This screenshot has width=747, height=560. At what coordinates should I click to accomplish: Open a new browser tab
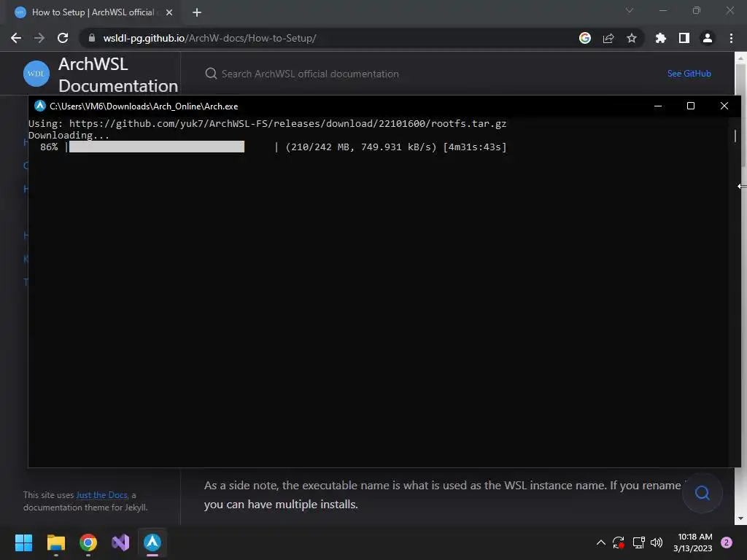tap(197, 12)
